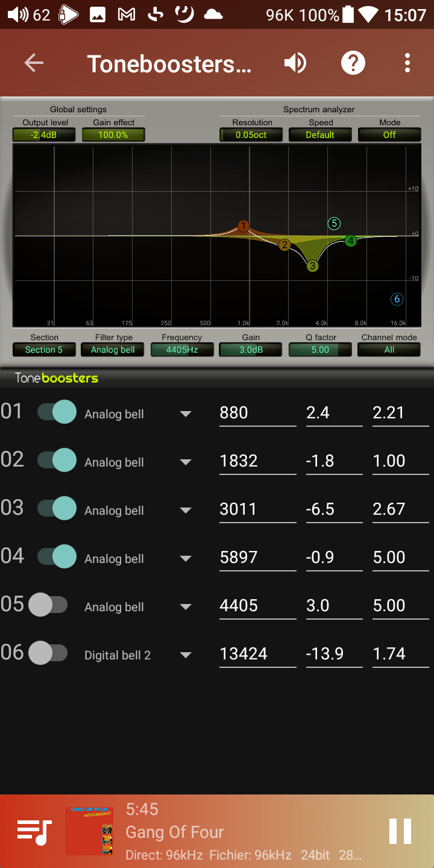Select EQ node 1 on the graph
The image size is (434, 868).
(x=243, y=226)
